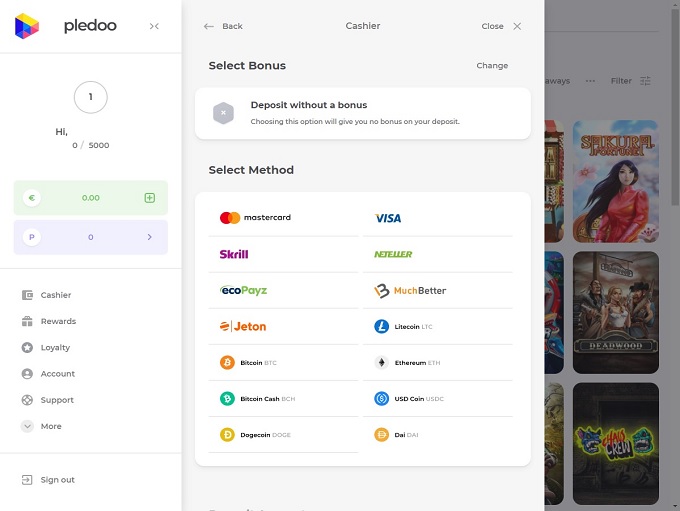This screenshot has width=680, height=511.
Task: Select Dogecoin DOGE payment option
Action: 256,435
